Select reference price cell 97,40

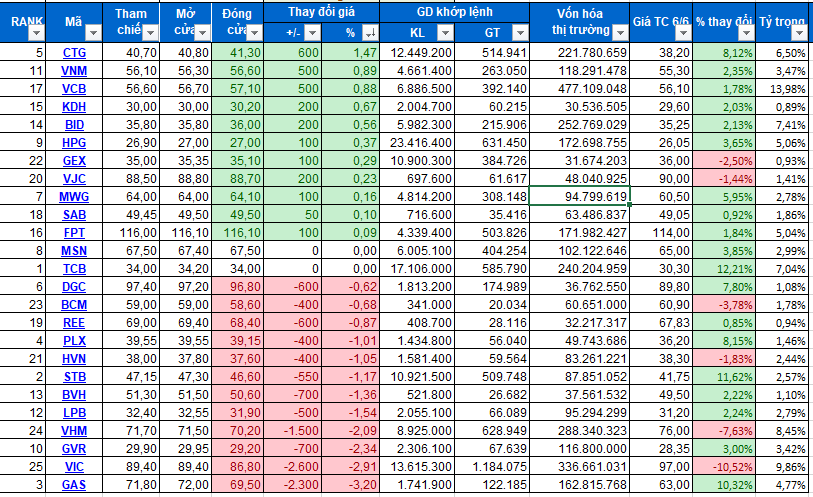131,287
